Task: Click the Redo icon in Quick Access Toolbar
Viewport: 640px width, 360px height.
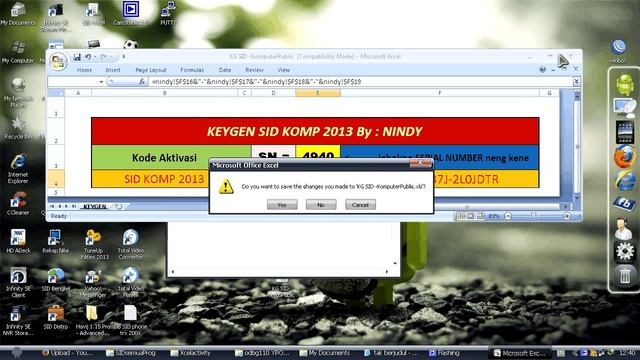Action: [x=104, y=57]
